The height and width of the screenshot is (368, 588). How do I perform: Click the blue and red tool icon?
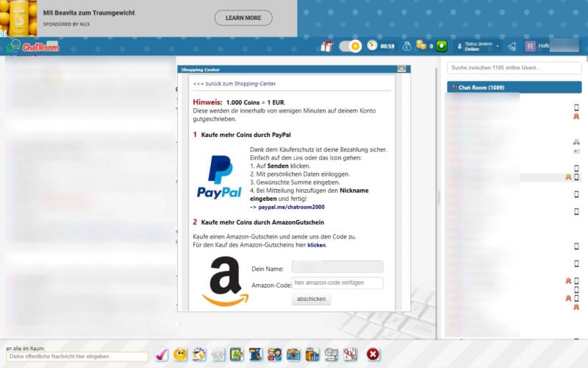(256, 354)
